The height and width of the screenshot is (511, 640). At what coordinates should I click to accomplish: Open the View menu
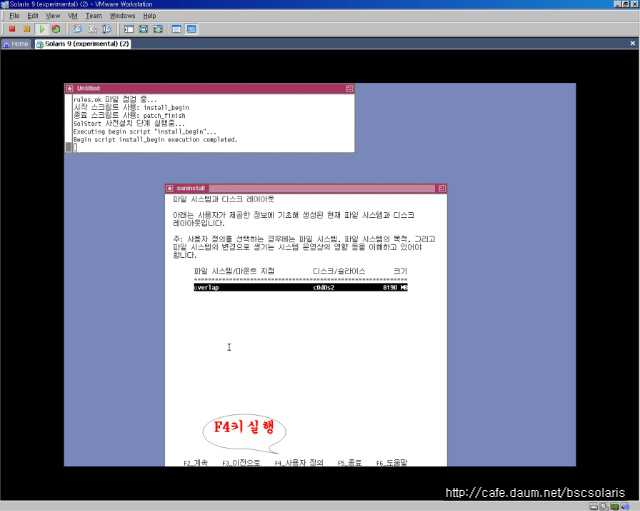coord(53,16)
